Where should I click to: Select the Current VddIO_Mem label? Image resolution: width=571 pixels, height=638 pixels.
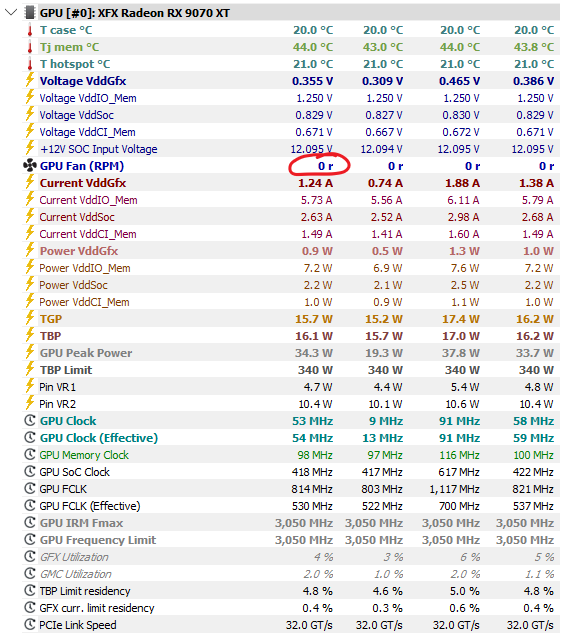coord(88,200)
